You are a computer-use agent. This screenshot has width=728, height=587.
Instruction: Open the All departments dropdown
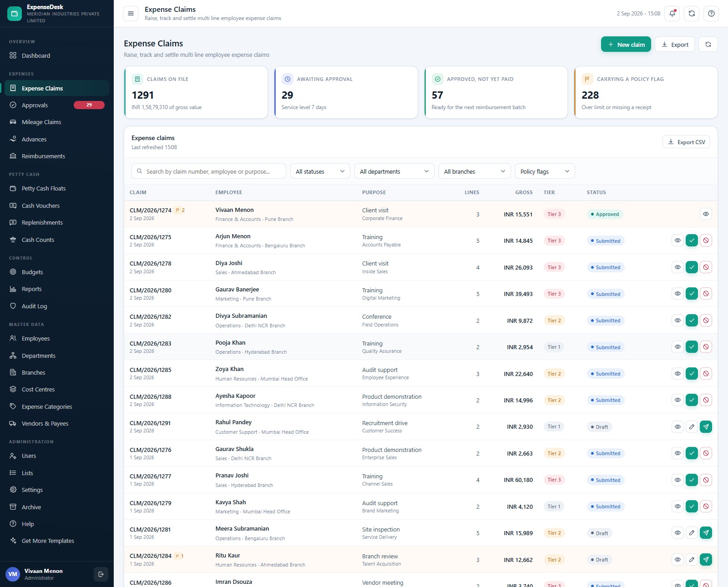(394, 171)
